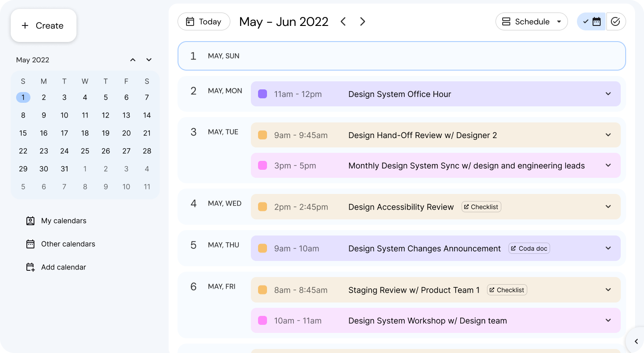644x353 pixels.
Task: Open Other calendars in the sidebar
Action: (68, 244)
